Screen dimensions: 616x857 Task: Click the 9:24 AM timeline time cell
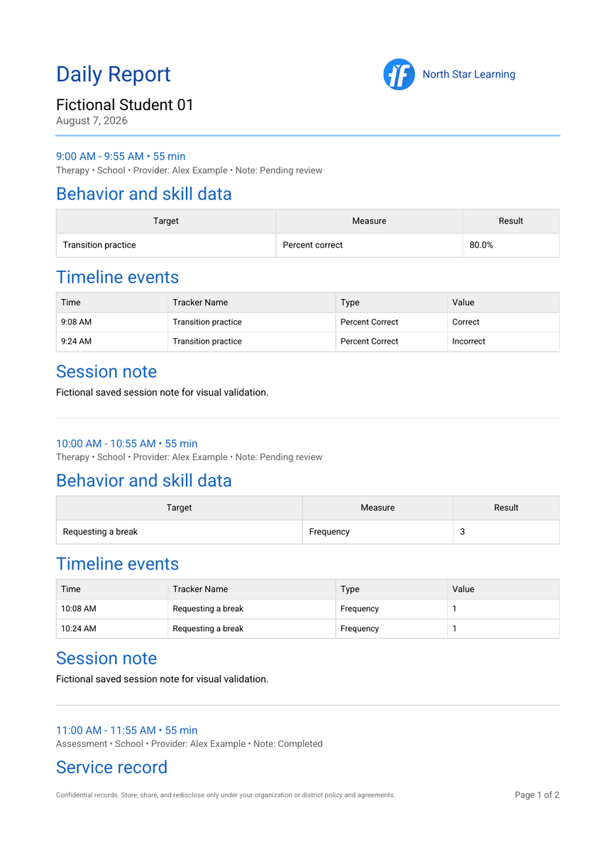112,342
